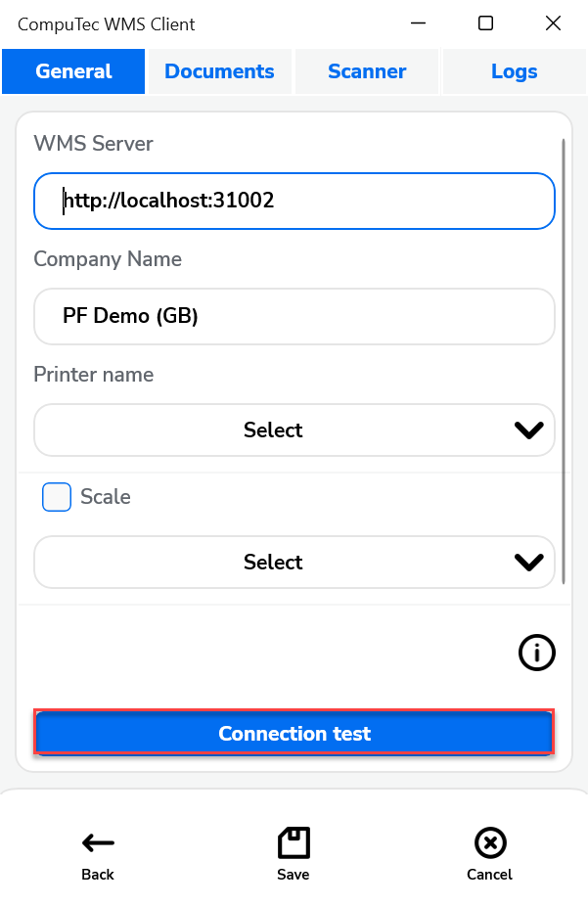Image resolution: width=588 pixels, height=905 pixels.
Task: Enable the Scale checkbox
Action: (x=56, y=497)
